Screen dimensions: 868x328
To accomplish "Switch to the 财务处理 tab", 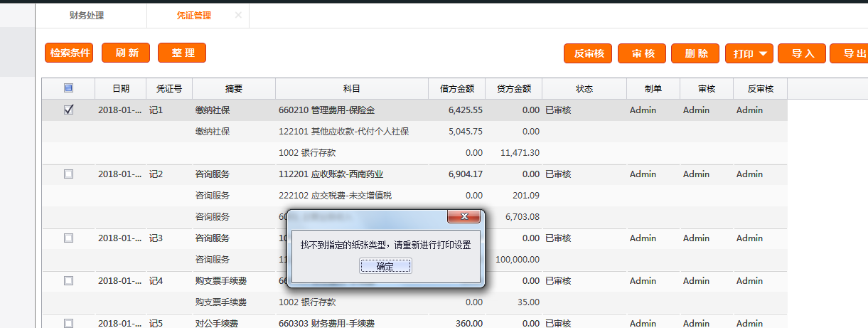I will click(x=91, y=15).
